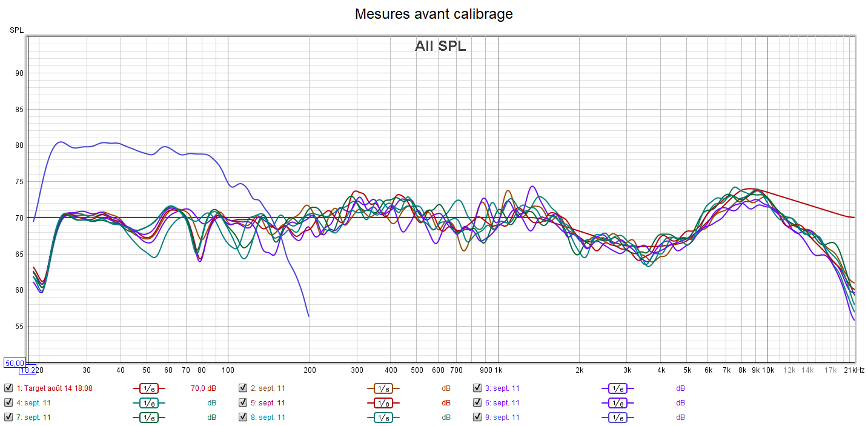Image resolution: width=868 pixels, height=426 pixels.
Task: Click the "Mesures avant calibrage" chart title
Action: coord(434,14)
